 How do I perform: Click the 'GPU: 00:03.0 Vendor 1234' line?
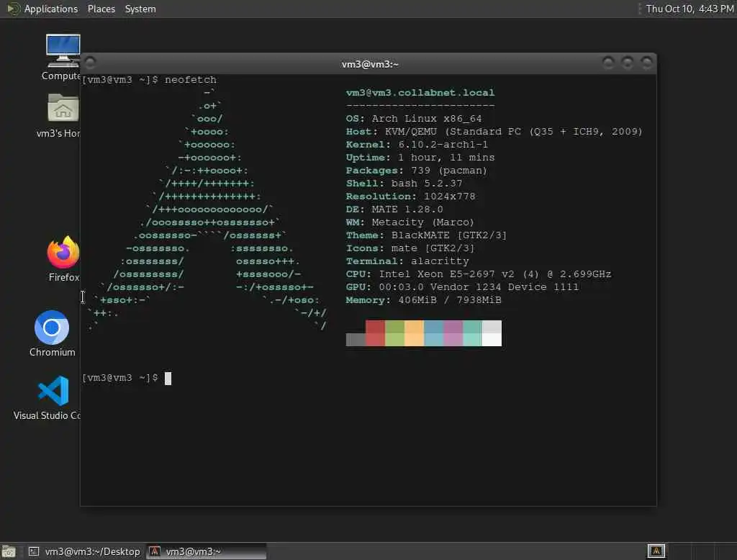463,286
